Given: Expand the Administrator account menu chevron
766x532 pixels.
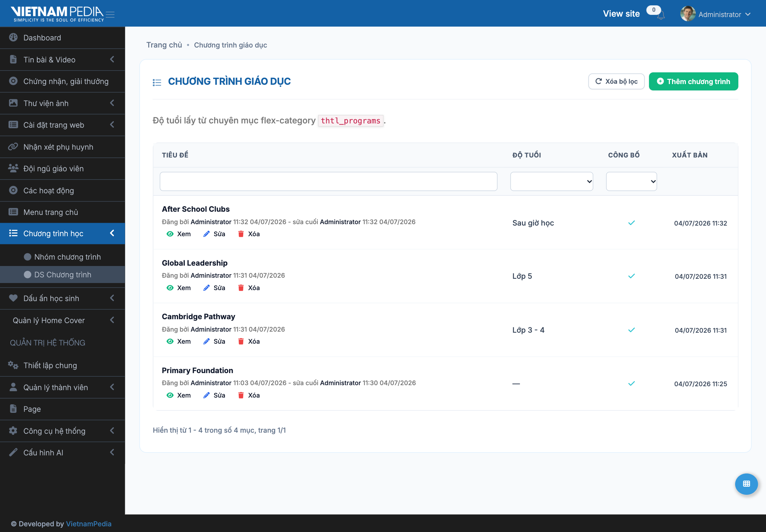Looking at the screenshot, I should tap(748, 15).
